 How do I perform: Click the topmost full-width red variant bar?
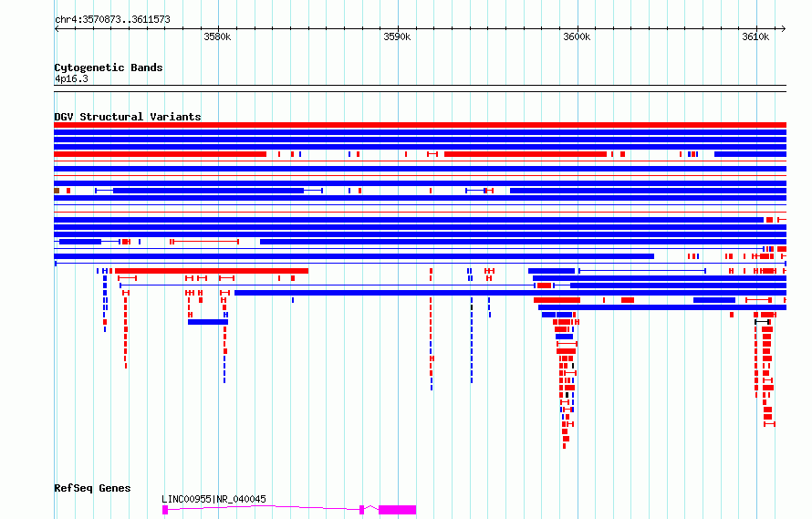pyautogui.click(x=420, y=125)
